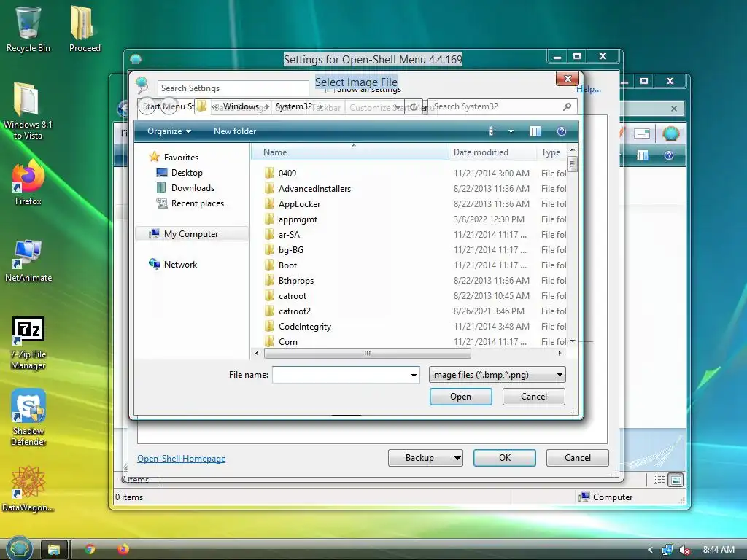Image resolution: width=747 pixels, height=560 pixels.
Task: Click the File name input field
Action: [x=340, y=375]
